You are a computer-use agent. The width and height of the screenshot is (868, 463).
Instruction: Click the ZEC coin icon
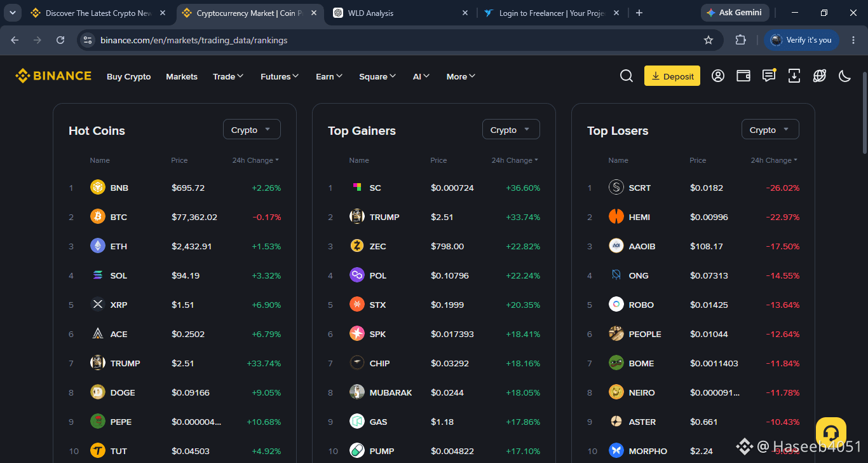(357, 246)
